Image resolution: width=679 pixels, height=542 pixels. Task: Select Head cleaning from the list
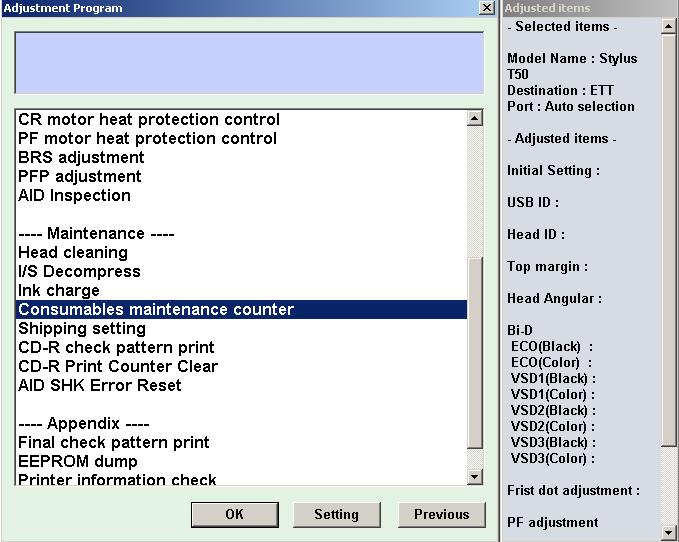[x=73, y=253]
